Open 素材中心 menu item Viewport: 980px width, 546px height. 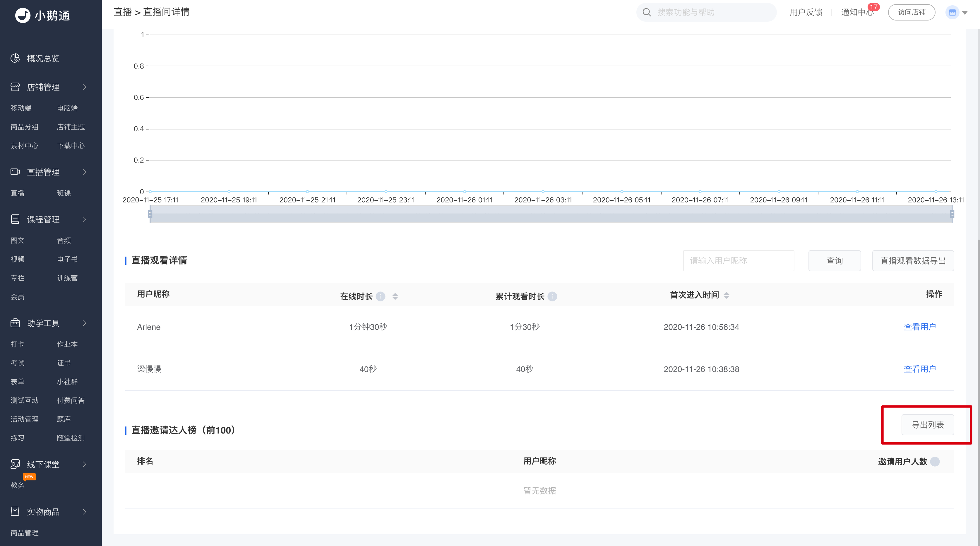[x=24, y=146]
